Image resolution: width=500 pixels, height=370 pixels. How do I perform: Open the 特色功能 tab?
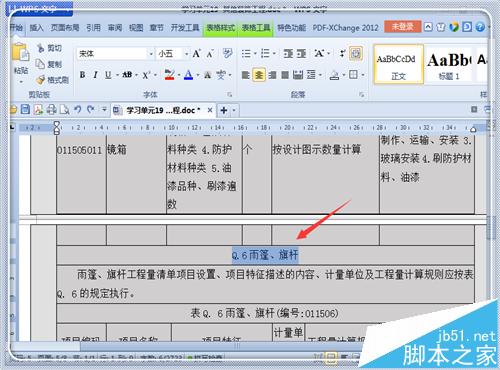click(x=292, y=28)
